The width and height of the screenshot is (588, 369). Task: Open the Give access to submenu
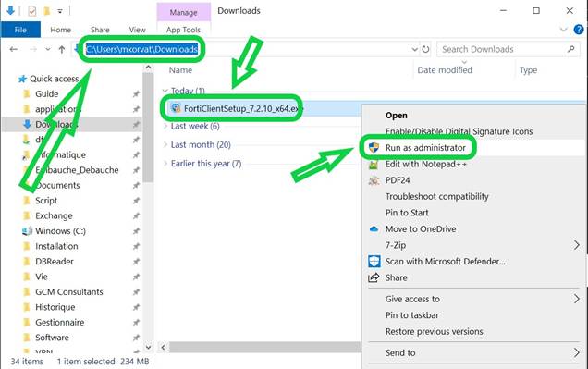click(x=474, y=299)
